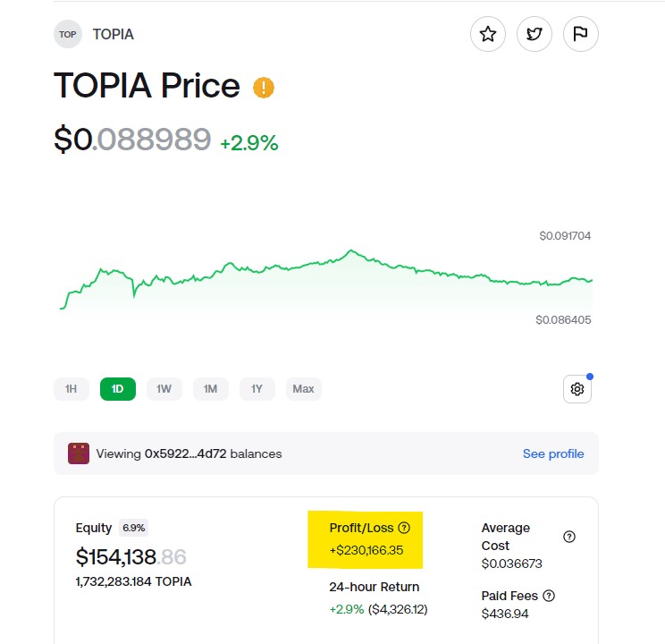This screenshot has width=665, height=644.
Task: Share TOPIA via the Twitter bird icon
Action: 535,34
